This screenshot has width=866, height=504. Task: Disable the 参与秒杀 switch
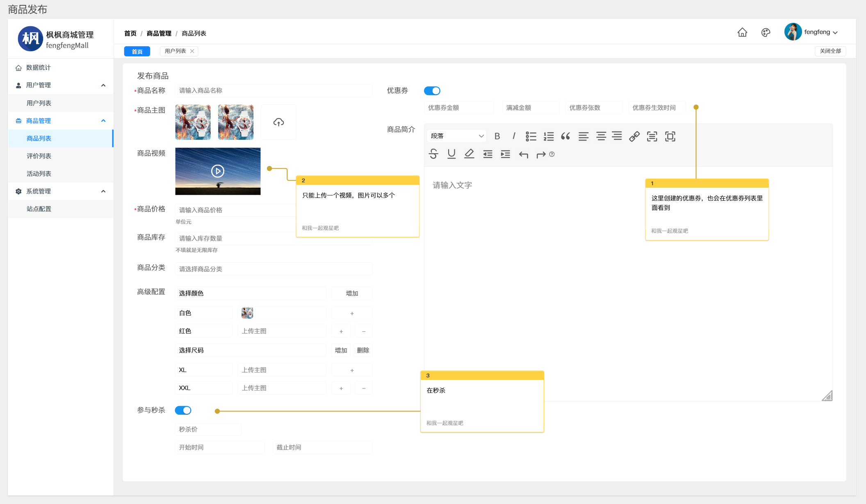(183, 410)
